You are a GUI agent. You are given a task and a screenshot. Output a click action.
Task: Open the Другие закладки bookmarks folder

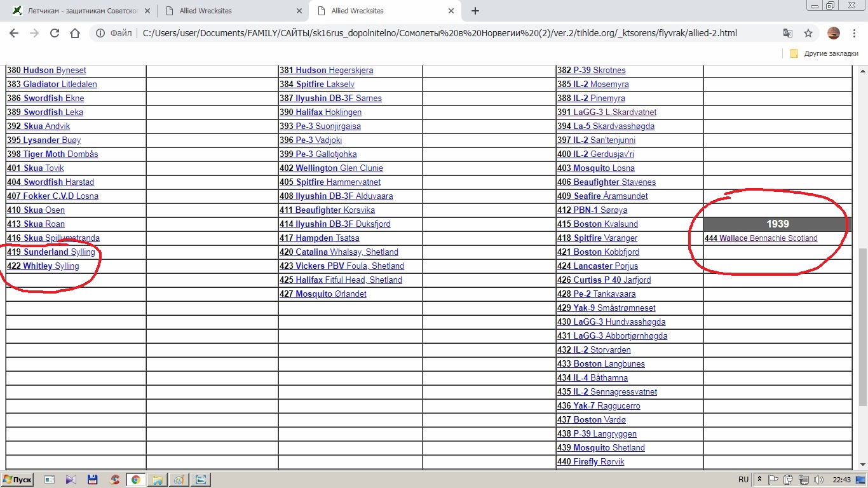(824, 53)
